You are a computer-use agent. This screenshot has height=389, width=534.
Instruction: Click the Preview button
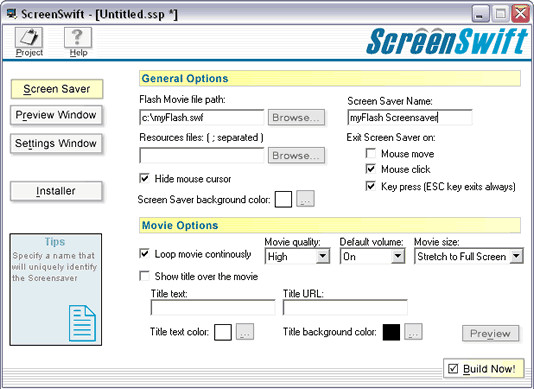pyautogui.click(x=490, y=333)
